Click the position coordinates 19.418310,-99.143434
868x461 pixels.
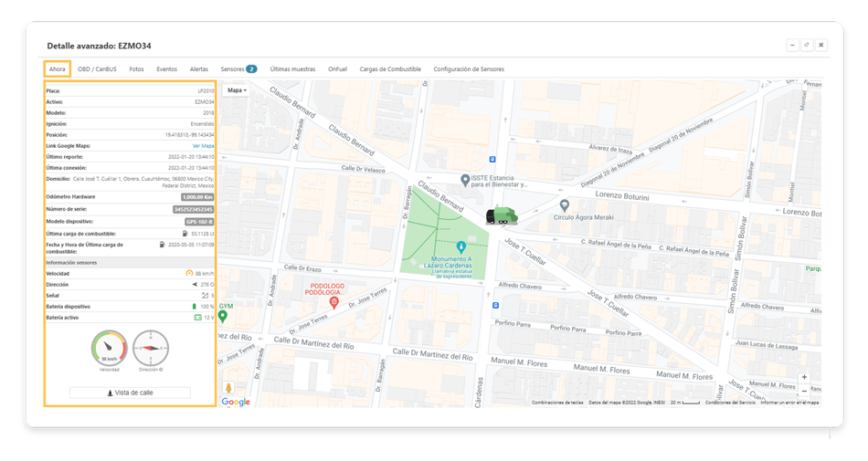pyautogui.click(x=189, y=135)
